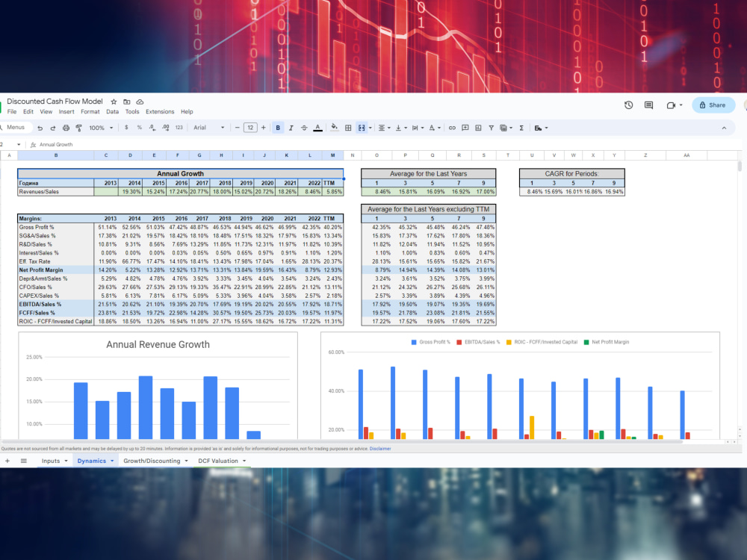Expand the Dynamics sheet tab menu arrow

(x=113, y=461)
